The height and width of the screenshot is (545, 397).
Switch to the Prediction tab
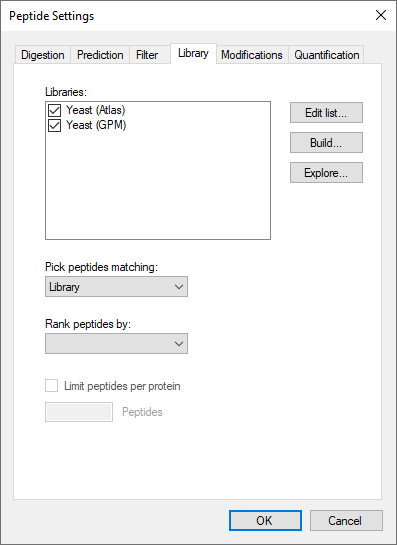100,55
